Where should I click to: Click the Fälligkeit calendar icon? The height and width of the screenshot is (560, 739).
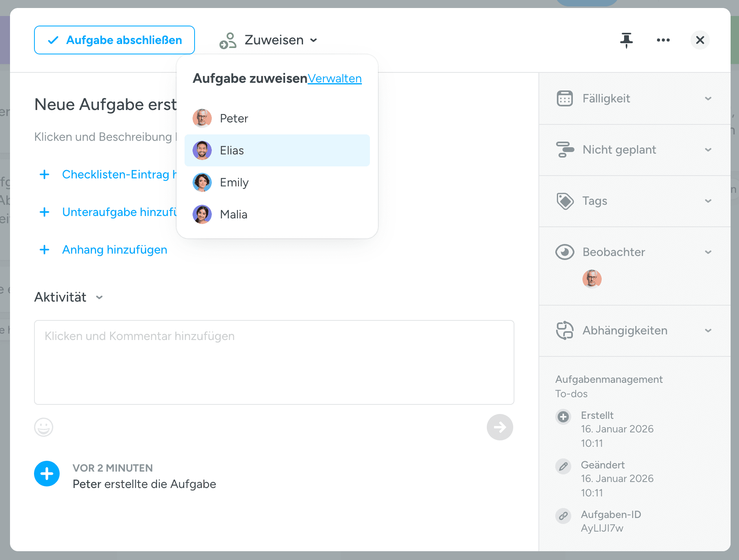(x=564, y=98)
